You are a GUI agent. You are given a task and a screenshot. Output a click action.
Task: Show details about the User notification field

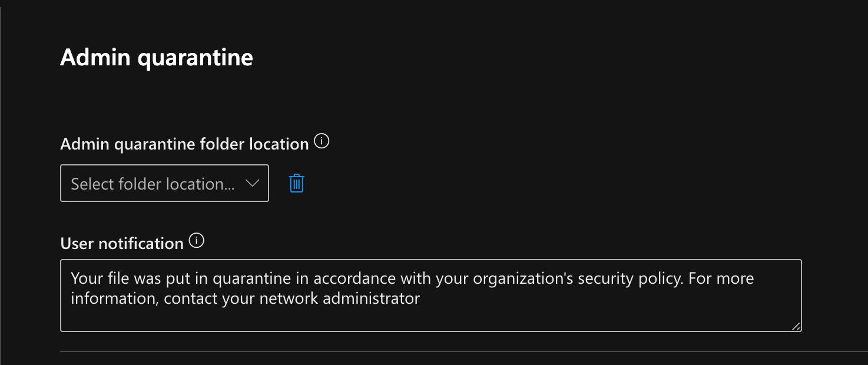197,240
